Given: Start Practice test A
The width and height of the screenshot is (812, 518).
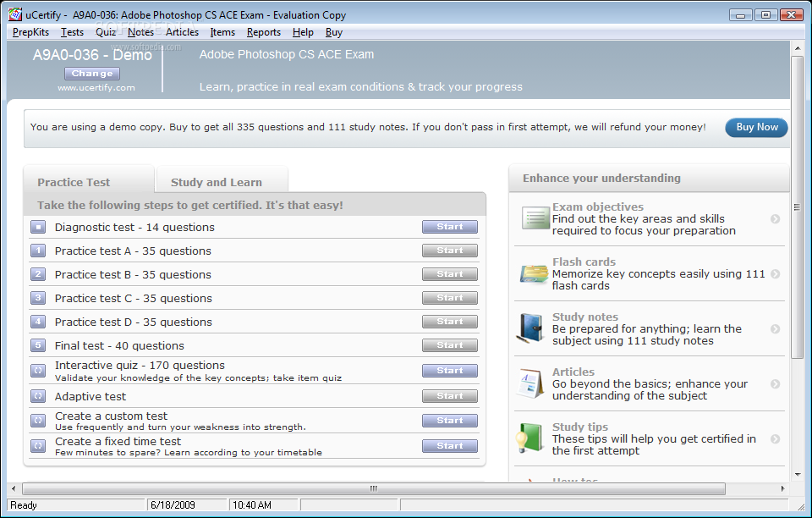Looking at the screenshot, I should tap(449, 251).
